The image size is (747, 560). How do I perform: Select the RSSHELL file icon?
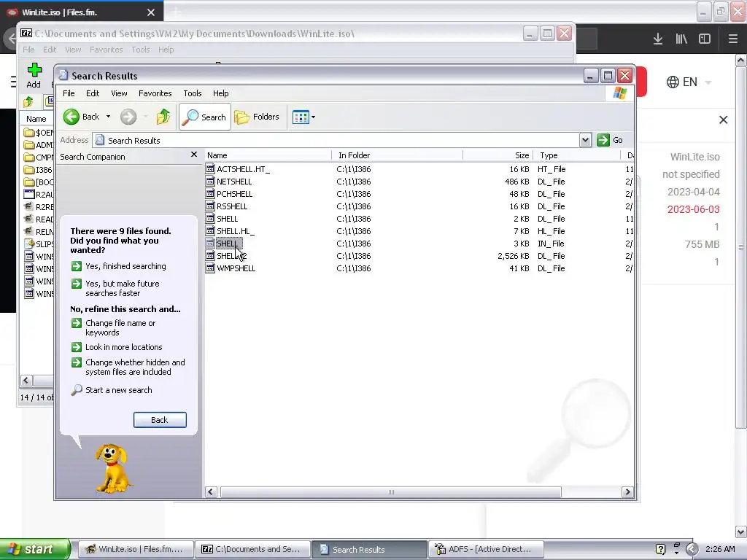tap(210, 206)
